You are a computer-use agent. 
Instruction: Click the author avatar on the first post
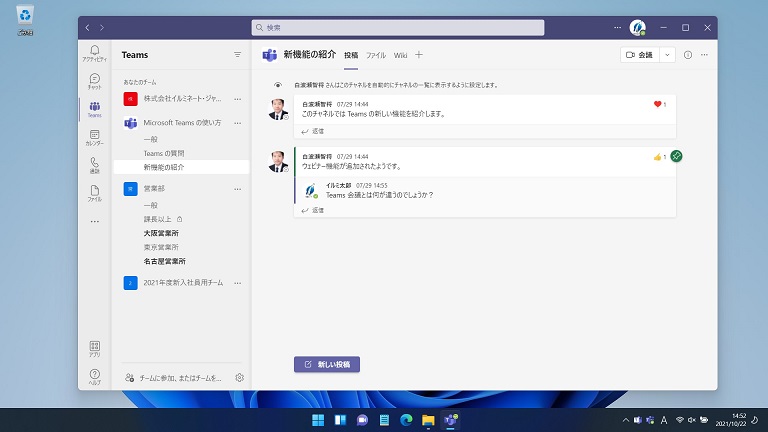pos(278,109)
